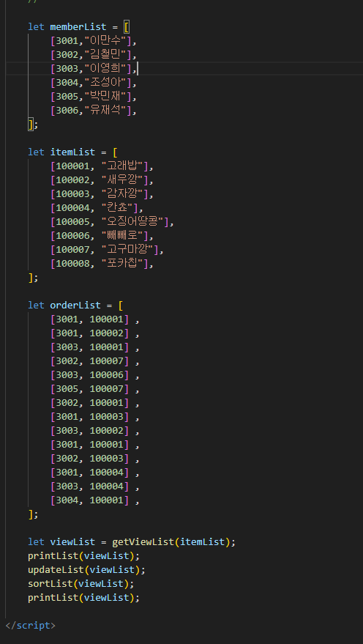Click the "고래밥" item row
This screenshot has height=644, width=363.
[102, 166]
